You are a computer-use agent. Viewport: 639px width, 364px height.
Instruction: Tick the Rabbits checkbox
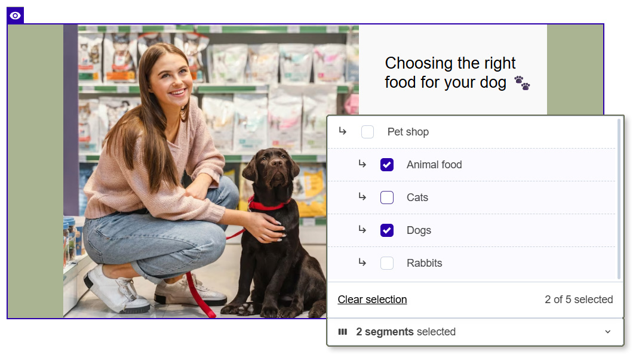click(x=387, y=263)
